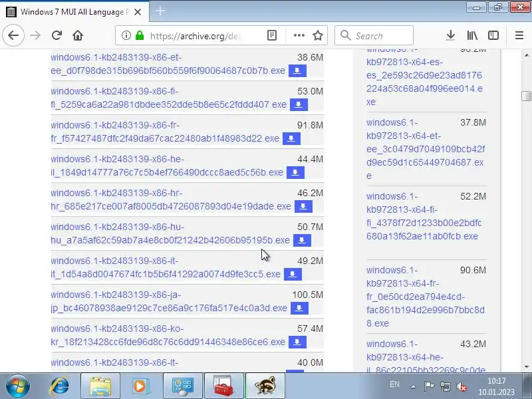Open windows6.1-kb2483139-x86-et-ee exe link
This screenshot has width=532, height=399.
point(168,64)
